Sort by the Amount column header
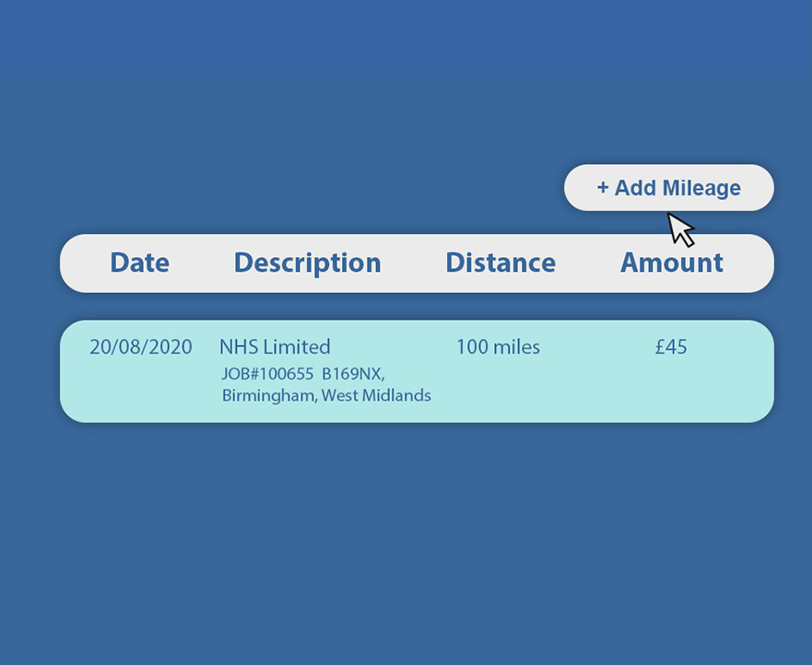This screenshot has height=665, width=812. 671,262
